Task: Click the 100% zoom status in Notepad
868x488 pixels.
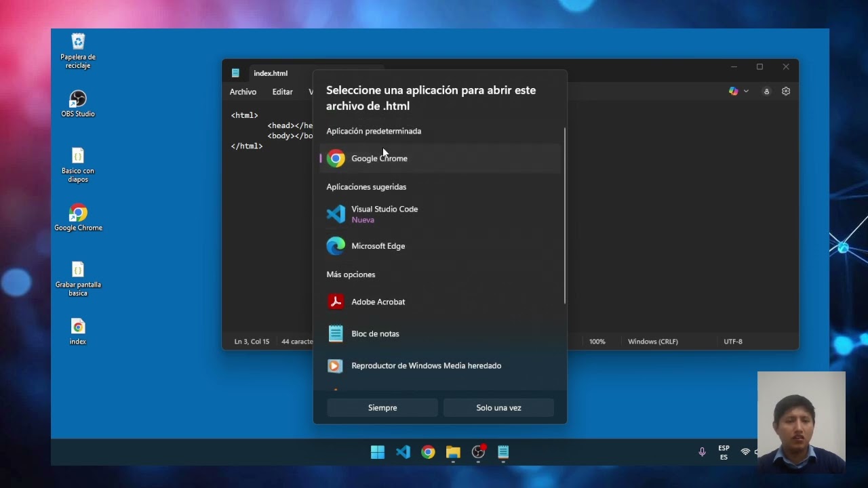Action: [x=597, y=342]
